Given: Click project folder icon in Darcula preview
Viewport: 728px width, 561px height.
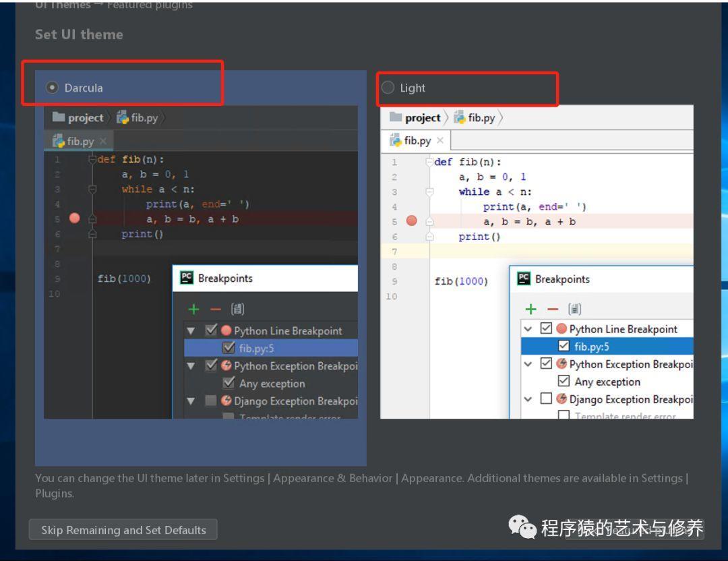Looking at the screenshot, I should pos(59,117).
